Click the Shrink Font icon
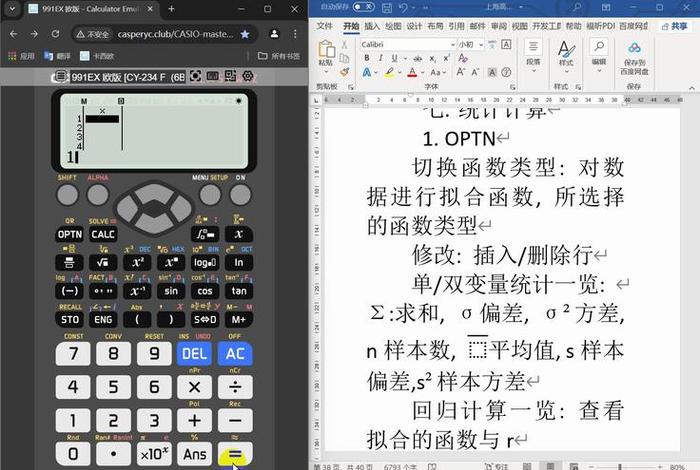The height and width of the screenshot is (470, 700). tap(475, 72)
